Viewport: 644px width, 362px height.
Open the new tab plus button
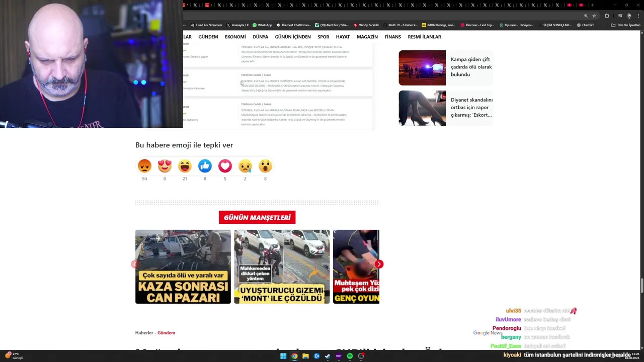pos(592,5)
